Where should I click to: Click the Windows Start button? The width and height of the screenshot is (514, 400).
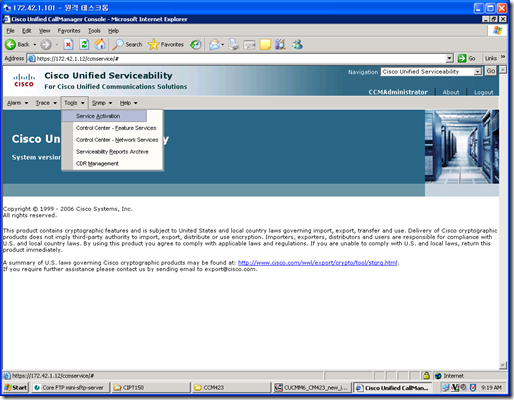point(16,388)
